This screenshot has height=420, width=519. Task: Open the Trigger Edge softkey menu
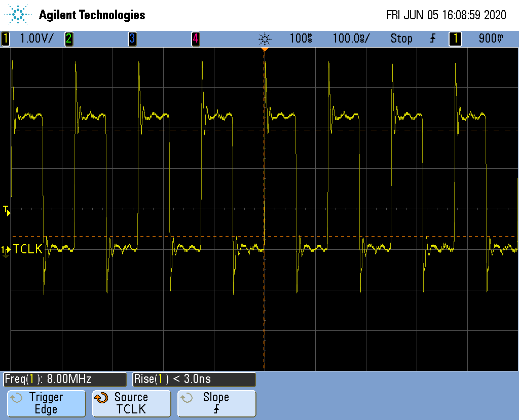(x=46, y=403)
